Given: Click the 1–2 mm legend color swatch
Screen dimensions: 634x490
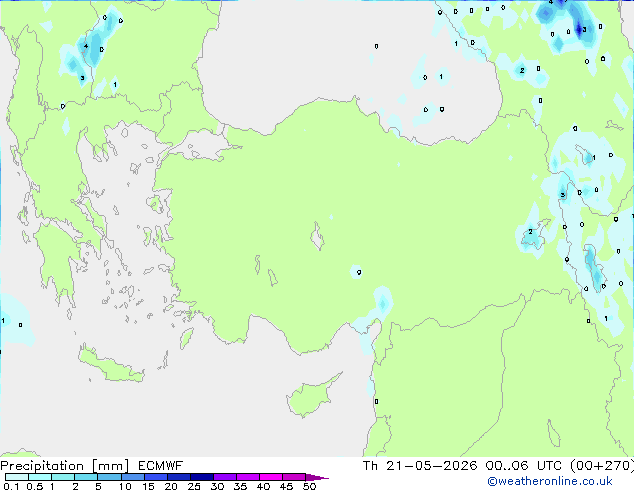Looking at the screenshot, I should point(63,477).
